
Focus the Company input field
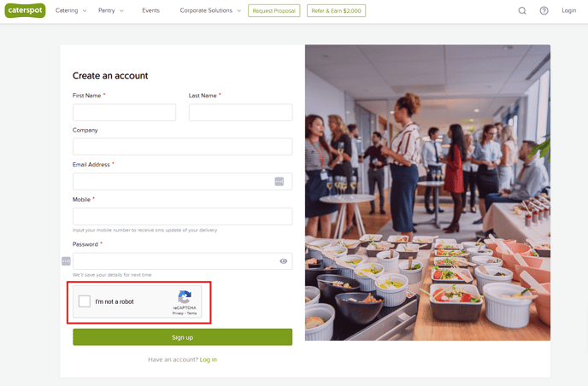pyautogui.click(x=183, y=147)
